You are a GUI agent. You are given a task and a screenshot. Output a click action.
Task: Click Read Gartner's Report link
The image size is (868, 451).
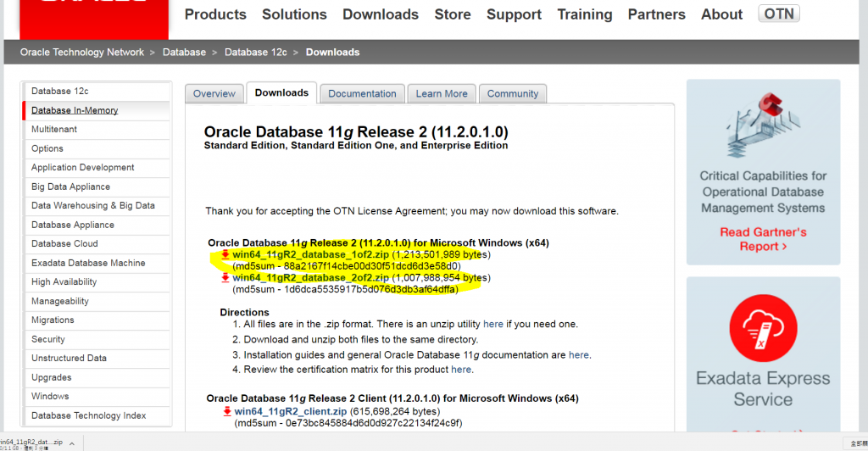click(x=764, y=239)
